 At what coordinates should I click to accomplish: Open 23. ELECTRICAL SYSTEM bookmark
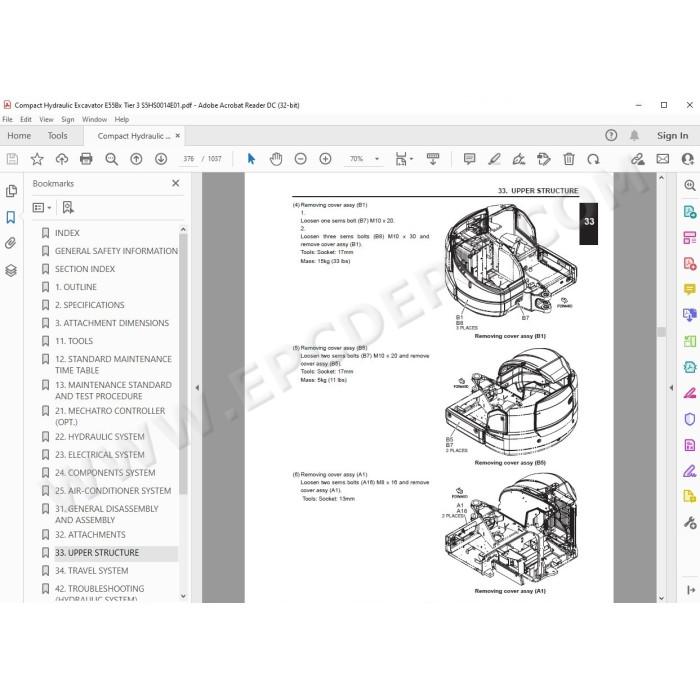pos(100,454)
